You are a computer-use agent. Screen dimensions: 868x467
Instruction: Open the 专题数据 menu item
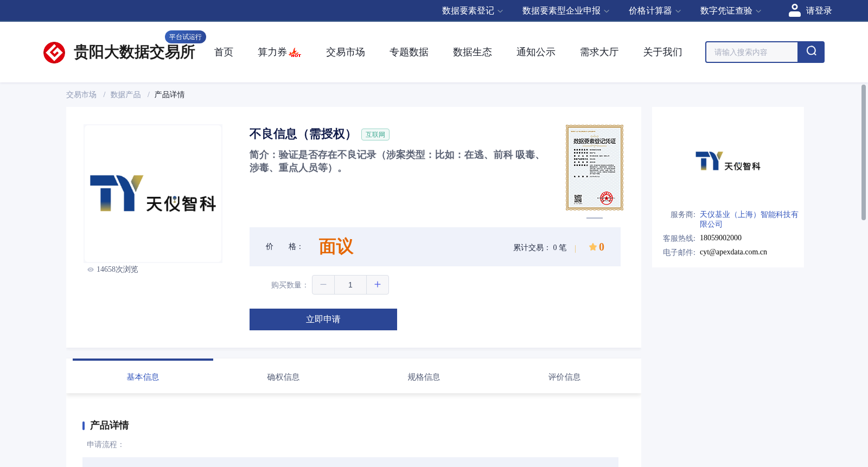pos(409,52)
